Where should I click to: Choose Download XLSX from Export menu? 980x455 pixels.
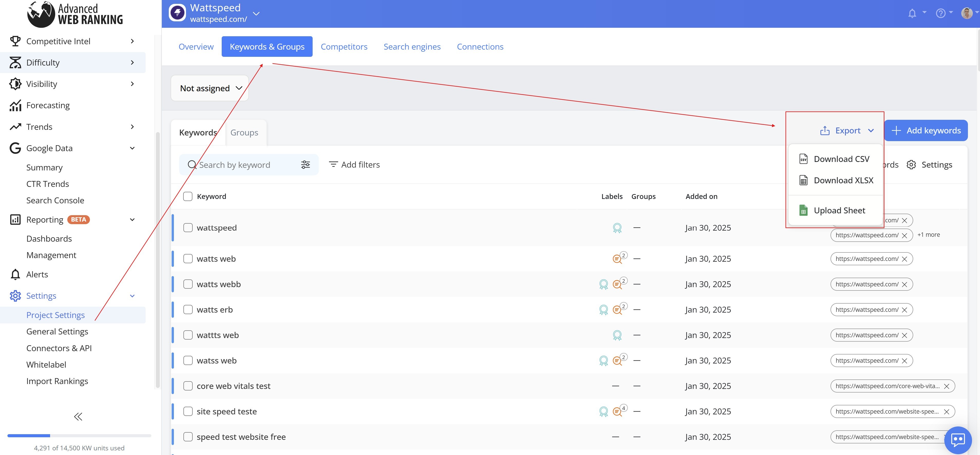835,180
